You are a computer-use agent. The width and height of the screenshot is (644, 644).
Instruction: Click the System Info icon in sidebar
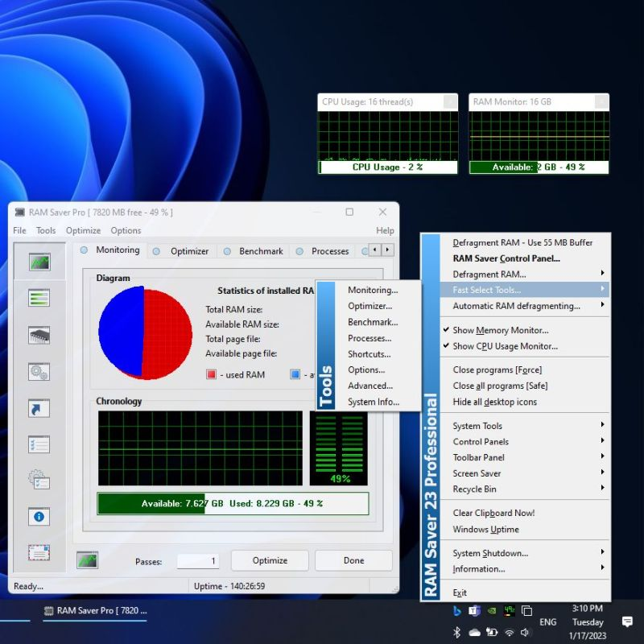point(39,517)
